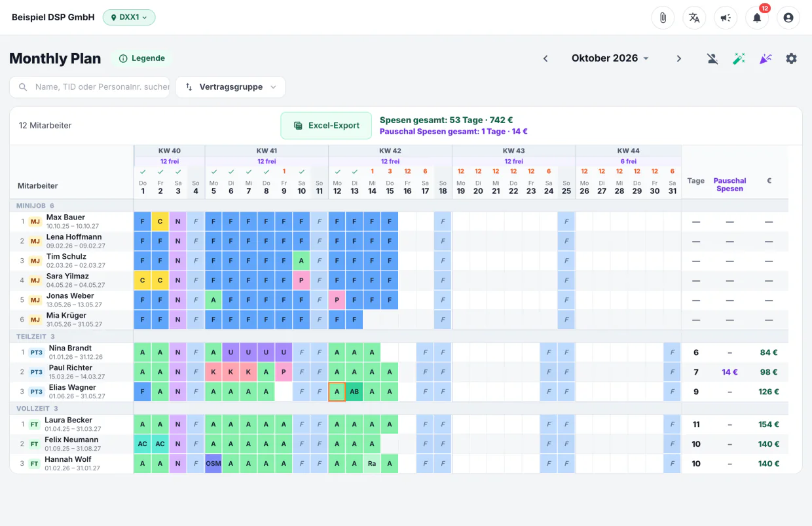The width and height of the screenshot is (812, 526).
Task: Click the Beispiel DSP GmbH company name
Action: pos(53,17)
